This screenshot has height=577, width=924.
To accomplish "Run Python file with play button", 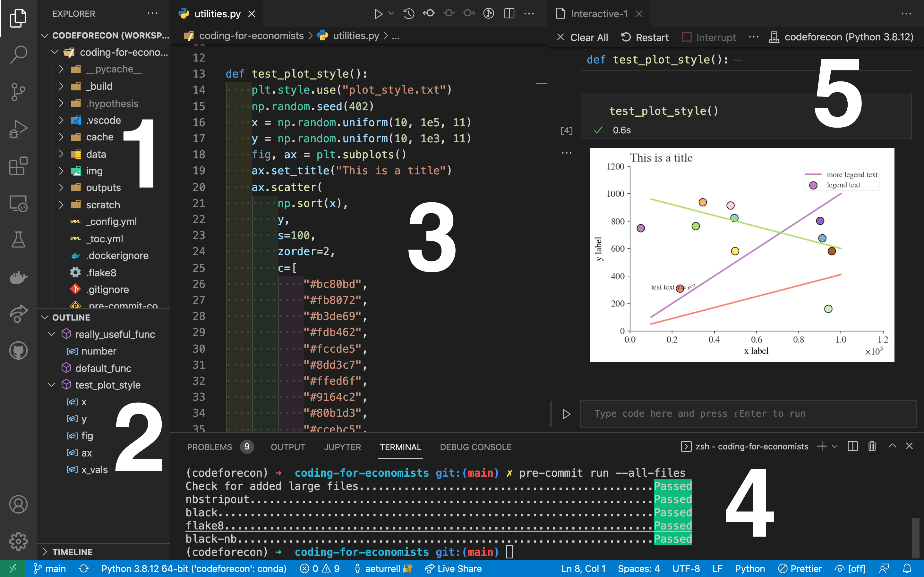I will pyautogui.click(x=378, y=14).
